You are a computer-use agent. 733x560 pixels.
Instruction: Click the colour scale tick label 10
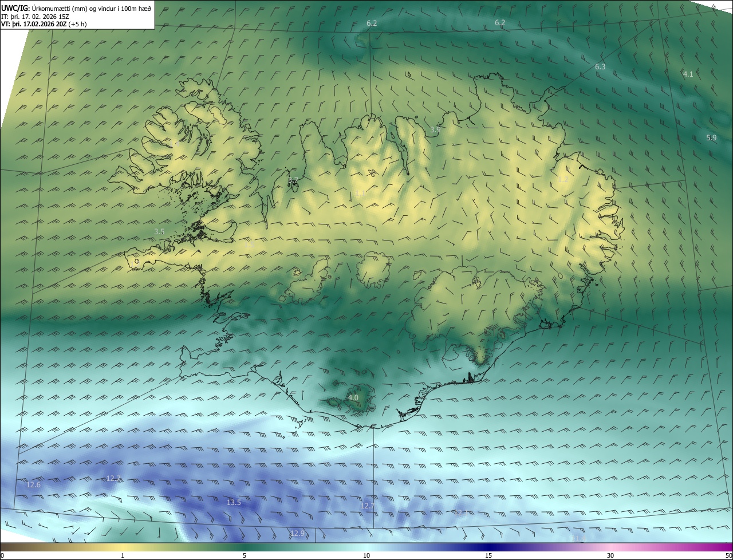[366, 555]
